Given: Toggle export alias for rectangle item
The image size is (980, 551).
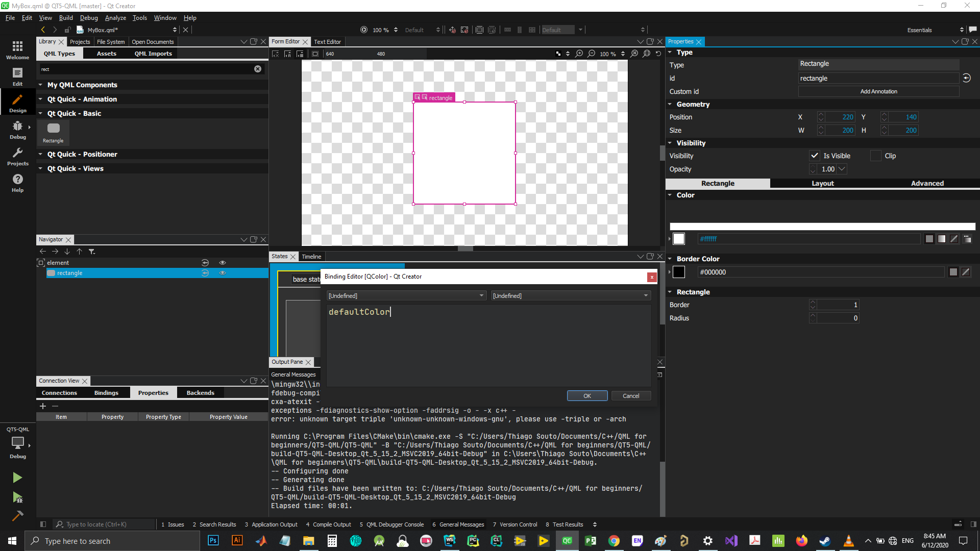Looking at the screenshot, I should point(205,273).
